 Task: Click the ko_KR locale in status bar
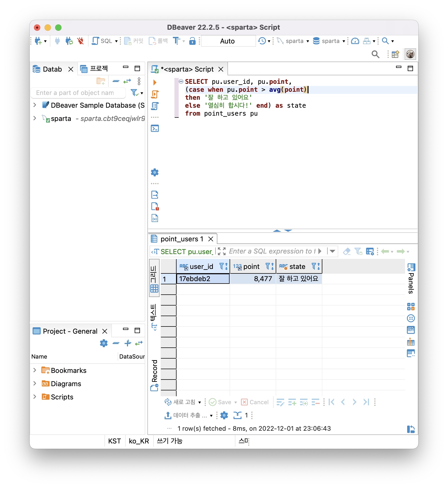[x=139, y=441]
